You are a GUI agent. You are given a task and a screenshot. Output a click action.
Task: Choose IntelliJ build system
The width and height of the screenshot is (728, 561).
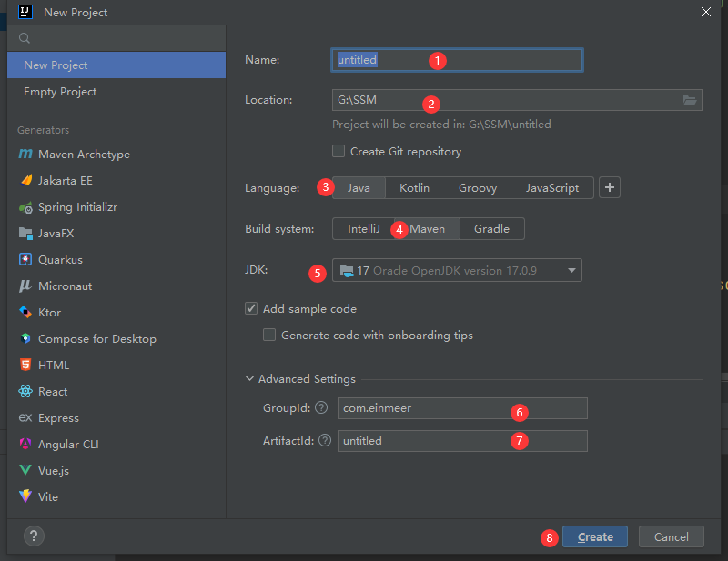pyautogui.click(x=363, y=229)
